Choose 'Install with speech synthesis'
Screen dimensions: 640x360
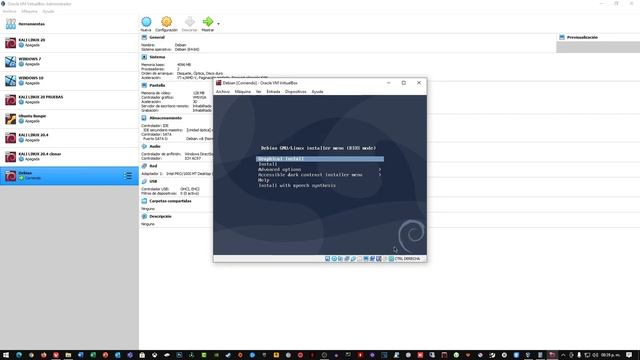(x=297, y=185)
